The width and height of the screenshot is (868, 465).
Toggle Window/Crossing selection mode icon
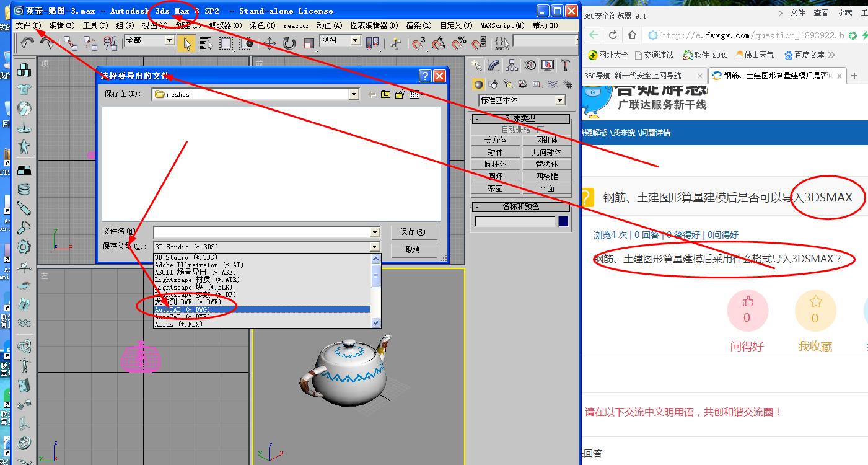(247, 42)
